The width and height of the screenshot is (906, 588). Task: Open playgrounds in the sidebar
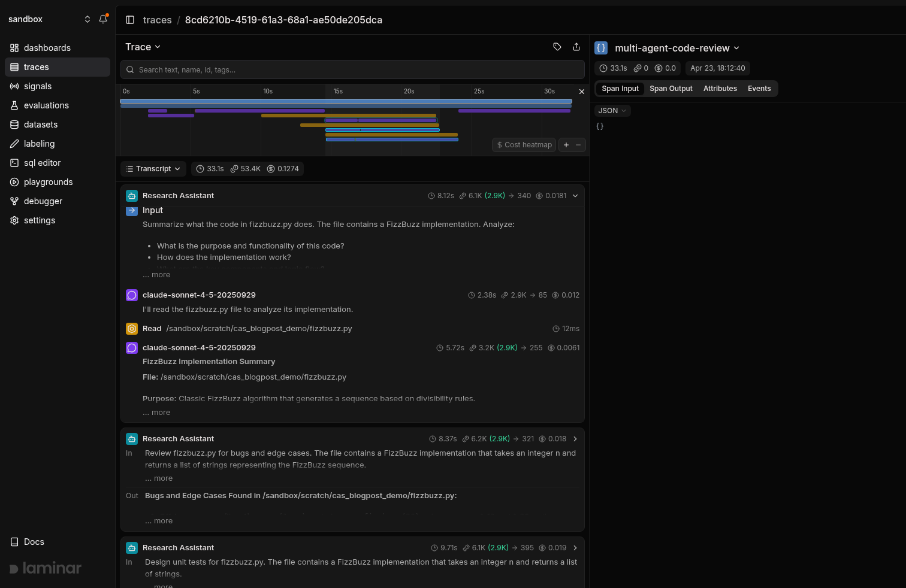58,182
